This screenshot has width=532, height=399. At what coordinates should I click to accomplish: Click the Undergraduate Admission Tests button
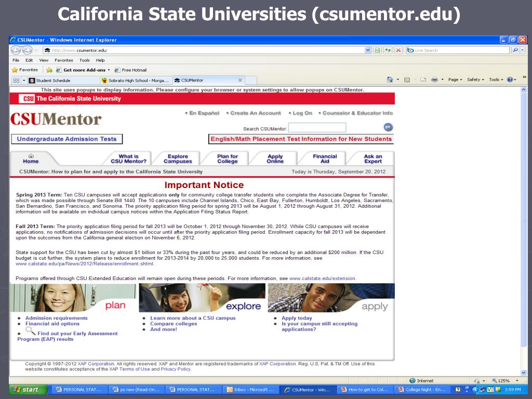(67, 139)
